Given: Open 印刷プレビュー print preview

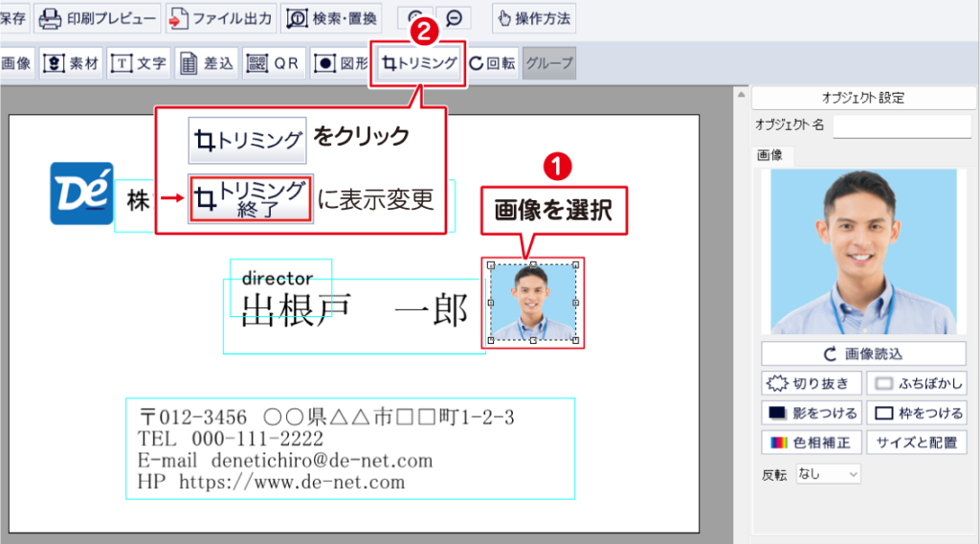Looking at the screenshot, I should tap(98, 18).
